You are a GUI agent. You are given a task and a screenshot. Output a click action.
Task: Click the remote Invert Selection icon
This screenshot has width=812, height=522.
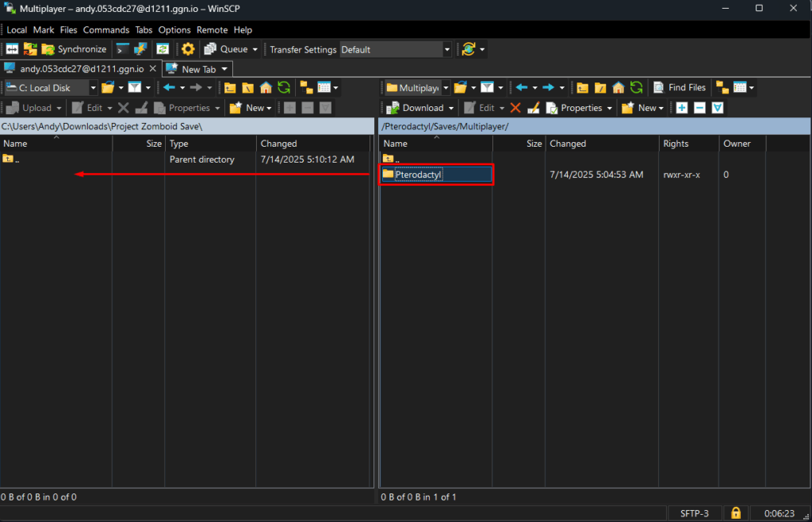point(717,108)
